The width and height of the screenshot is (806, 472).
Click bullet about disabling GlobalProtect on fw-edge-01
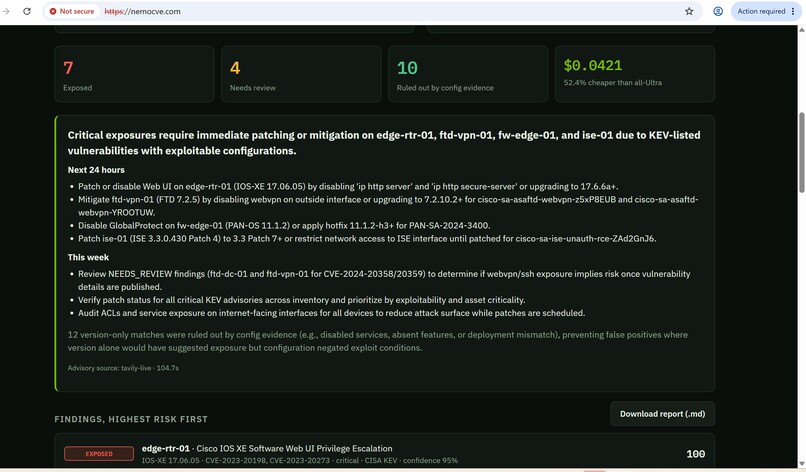point(284,225)
